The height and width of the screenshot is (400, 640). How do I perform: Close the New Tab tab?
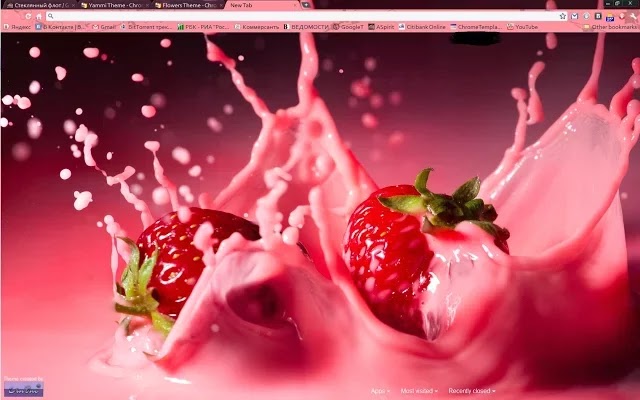[295, 5]
